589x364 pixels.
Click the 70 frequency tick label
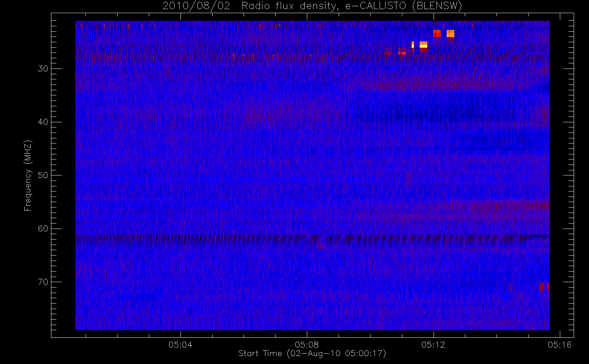pyautogui.click(x=43, y=282)
